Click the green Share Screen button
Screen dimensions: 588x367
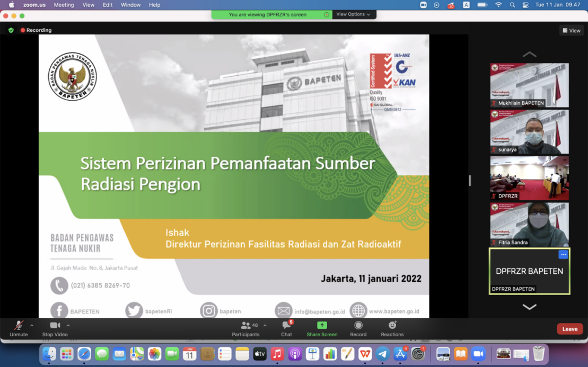click(x=322, y=329)
